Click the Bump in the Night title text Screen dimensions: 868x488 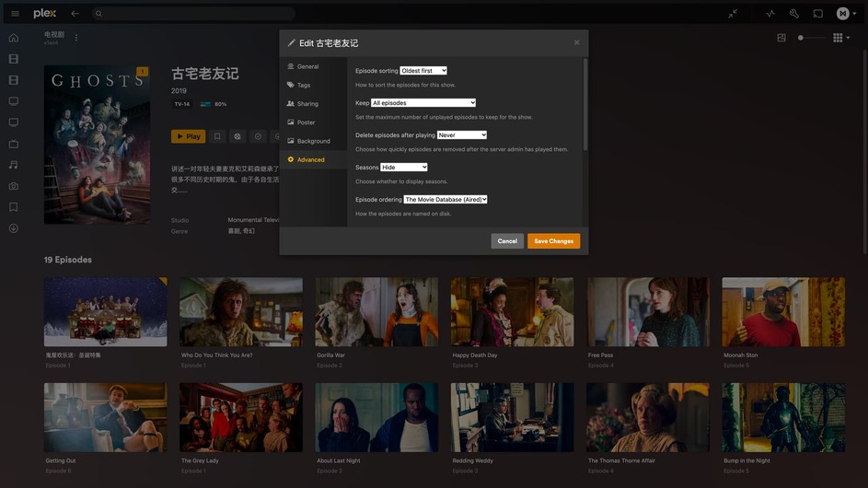click(x=746, y=461)
